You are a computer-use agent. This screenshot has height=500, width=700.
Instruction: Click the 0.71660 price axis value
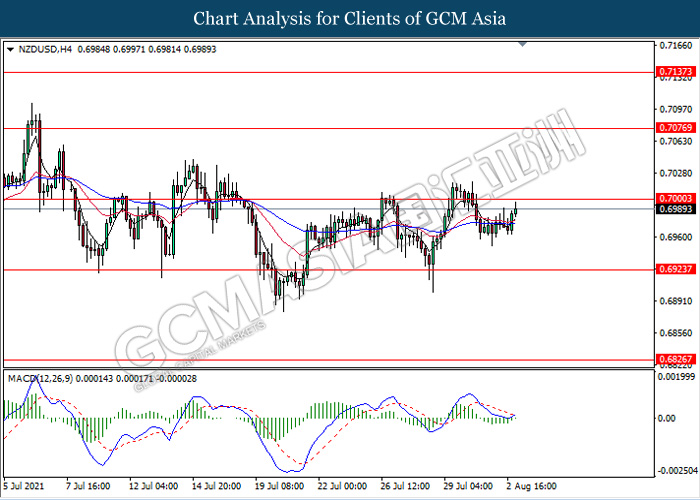tap(676, 46)
